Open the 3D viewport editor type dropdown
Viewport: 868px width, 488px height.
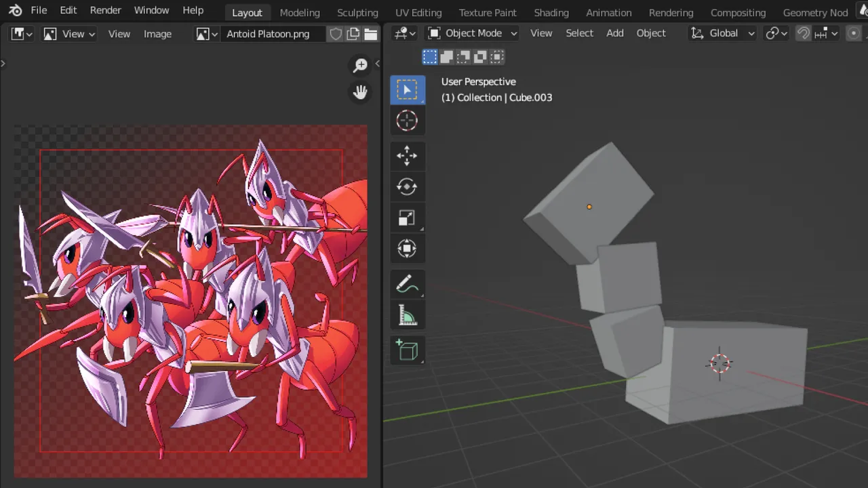pyautogui.click(x=406, y=33)
